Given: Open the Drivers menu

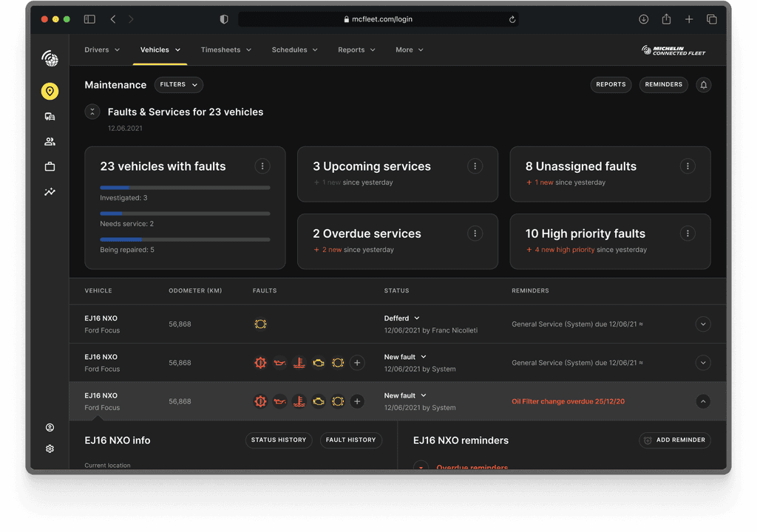Looking at the screenshot, I should click(x=102, y=50).
